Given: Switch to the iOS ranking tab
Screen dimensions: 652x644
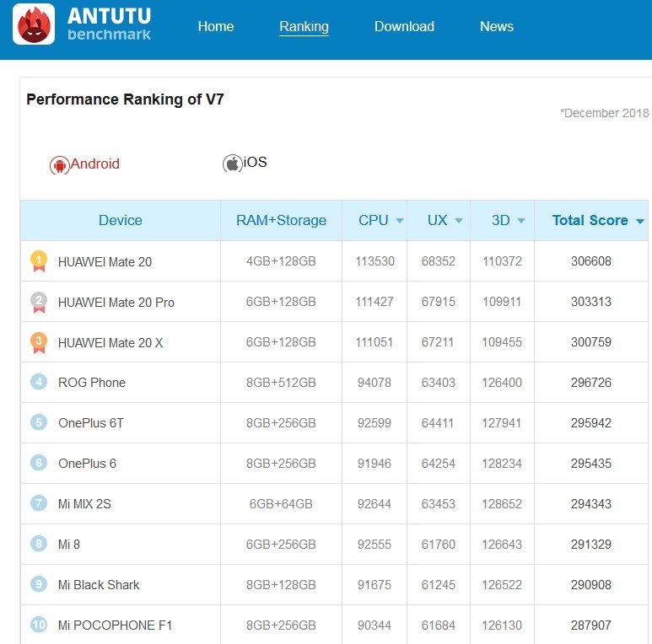Looking at the screenshot, I should (255, 162).
